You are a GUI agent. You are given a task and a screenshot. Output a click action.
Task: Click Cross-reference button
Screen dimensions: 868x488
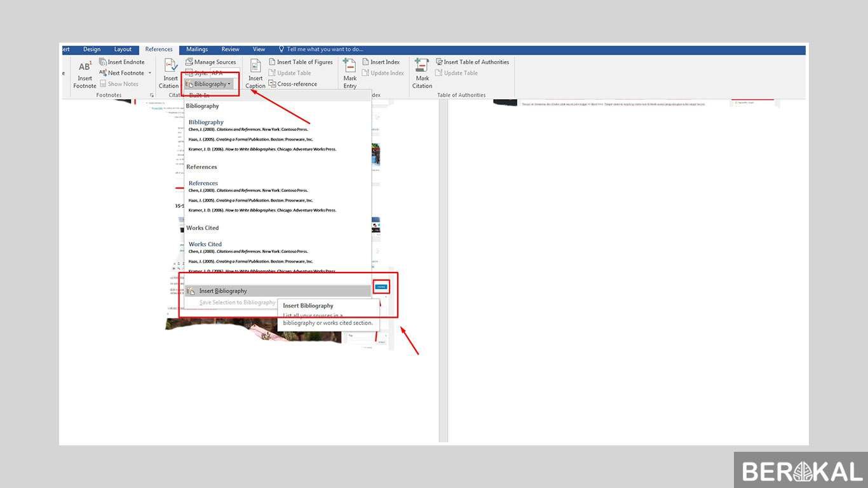[292, 83]
